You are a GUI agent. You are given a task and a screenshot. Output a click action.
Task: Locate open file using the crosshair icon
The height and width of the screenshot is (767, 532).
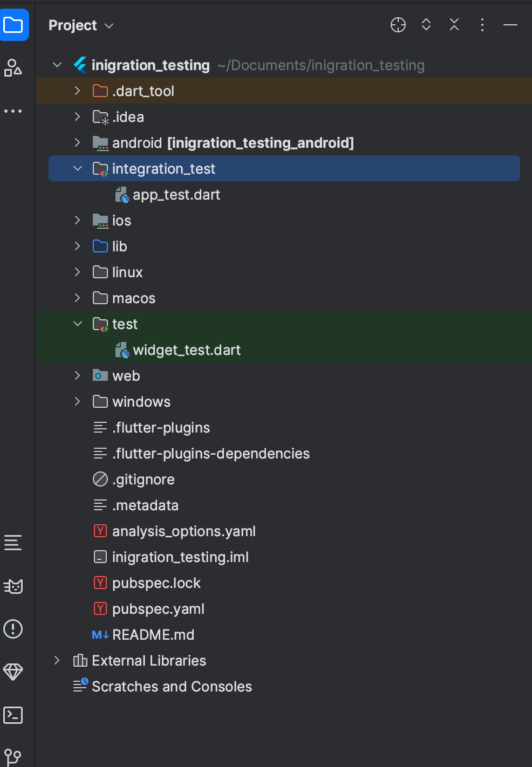[398, 25]
